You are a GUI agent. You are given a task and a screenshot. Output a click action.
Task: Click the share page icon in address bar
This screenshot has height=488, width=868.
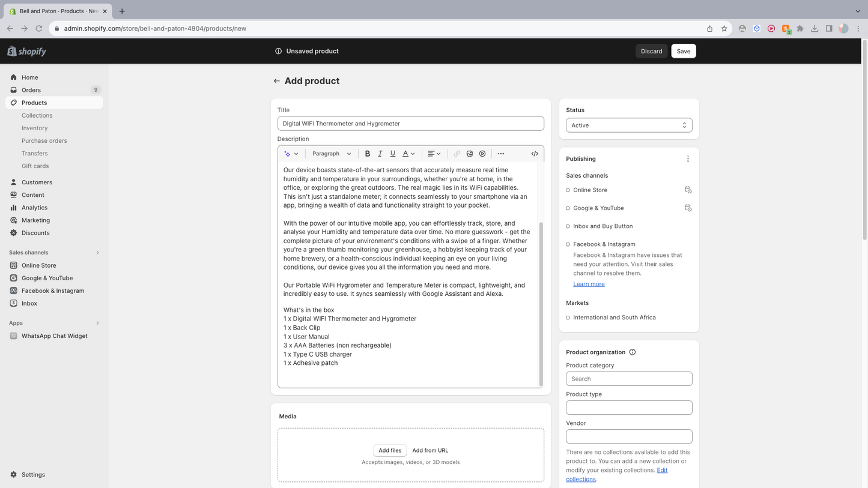click(709, 28)
